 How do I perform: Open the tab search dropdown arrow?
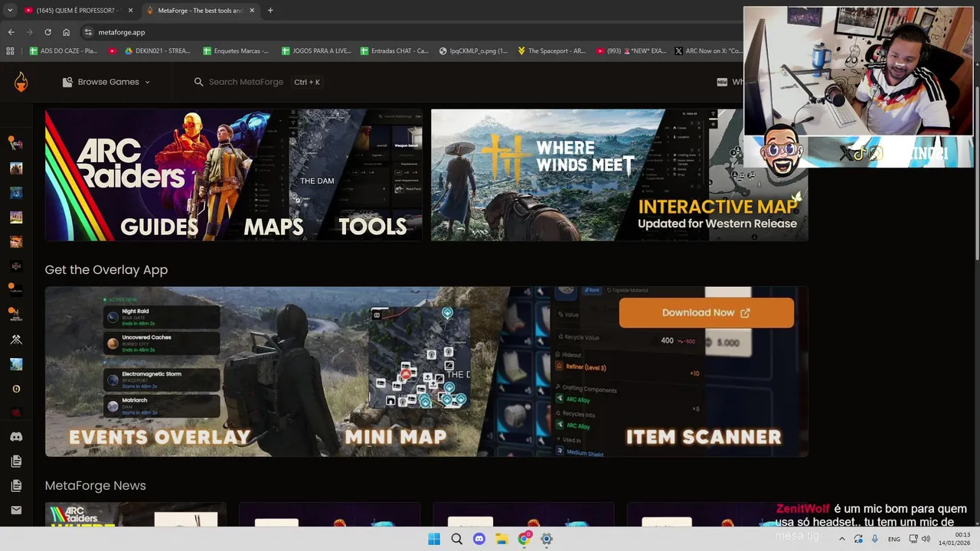[x=10, y=11]
